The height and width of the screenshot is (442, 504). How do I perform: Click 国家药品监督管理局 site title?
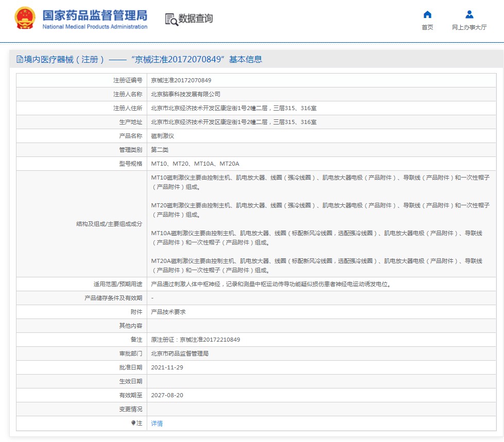[x=95, y=15]
